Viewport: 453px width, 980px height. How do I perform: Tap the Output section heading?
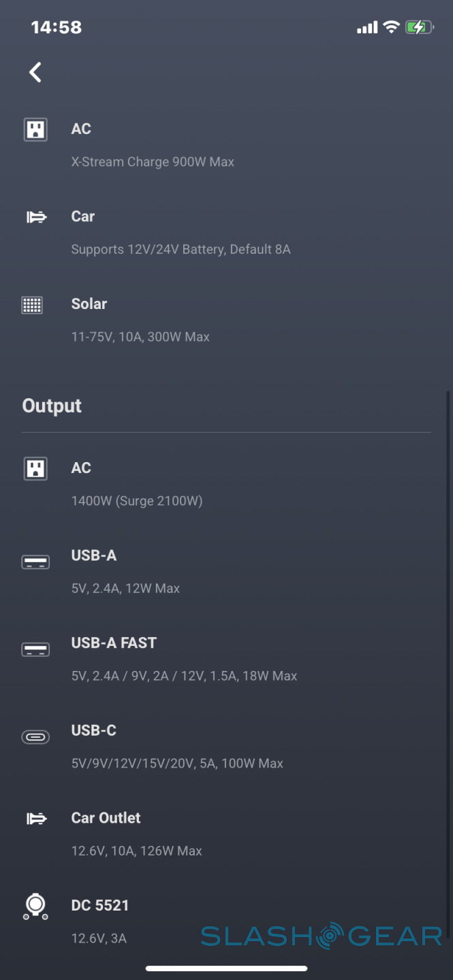point(52,406)
